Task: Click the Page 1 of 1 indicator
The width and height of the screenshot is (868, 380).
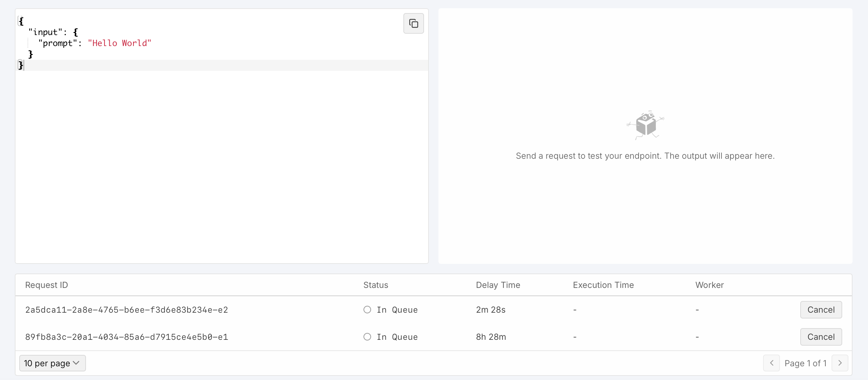Action: pos(805,363)
